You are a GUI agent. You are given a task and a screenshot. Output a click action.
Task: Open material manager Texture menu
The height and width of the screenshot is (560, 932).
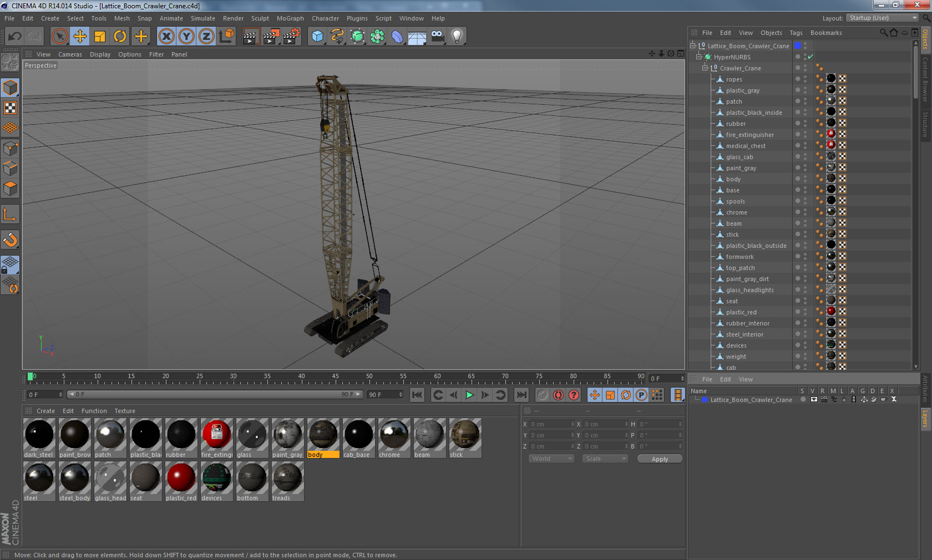tap(125, 411)
